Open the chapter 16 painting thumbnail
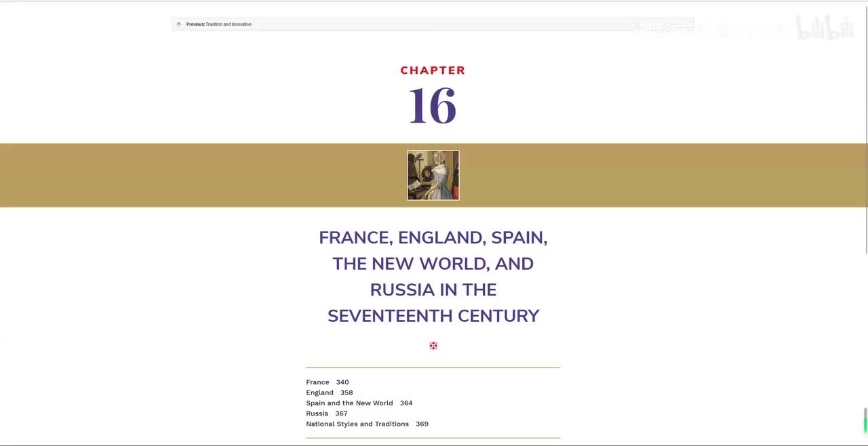The width and height of the screenshot is (868, 446). tap(433, 175)
